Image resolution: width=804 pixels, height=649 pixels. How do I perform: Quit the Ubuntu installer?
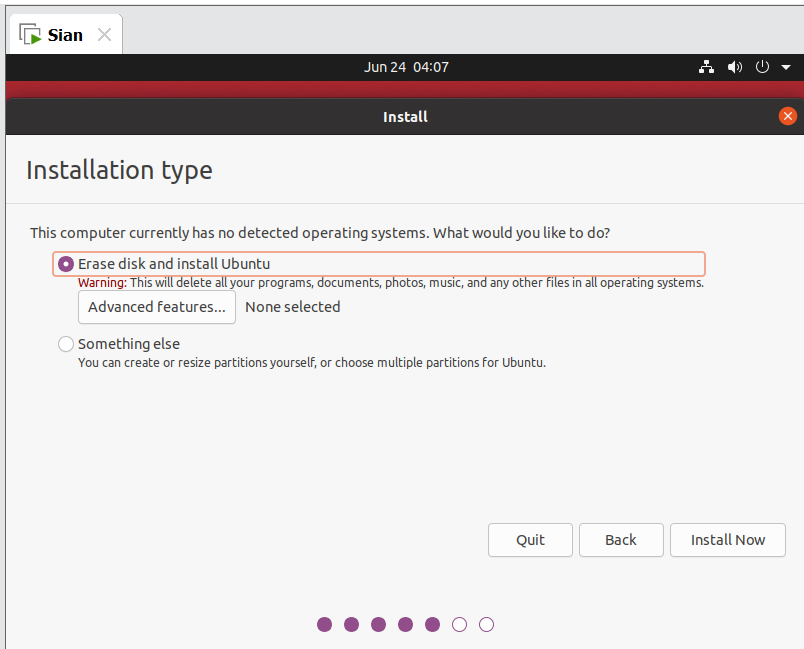click(x=530, y=540)
